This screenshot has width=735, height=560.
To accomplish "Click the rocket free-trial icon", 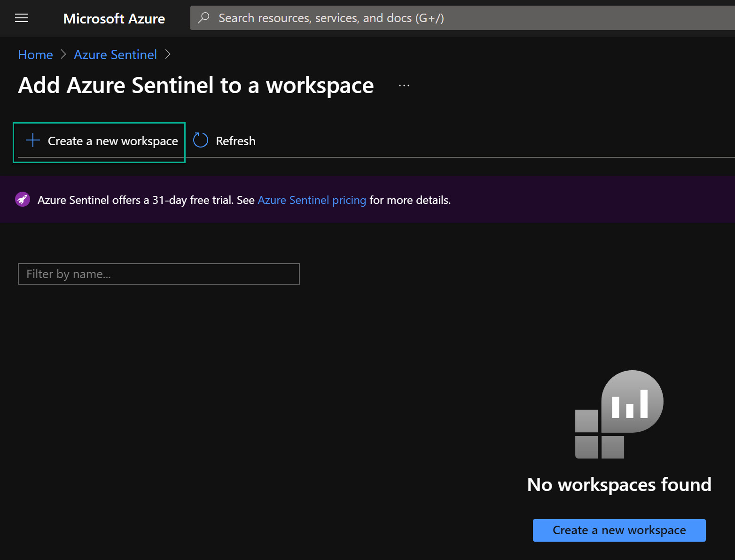I will coord(23,200).
